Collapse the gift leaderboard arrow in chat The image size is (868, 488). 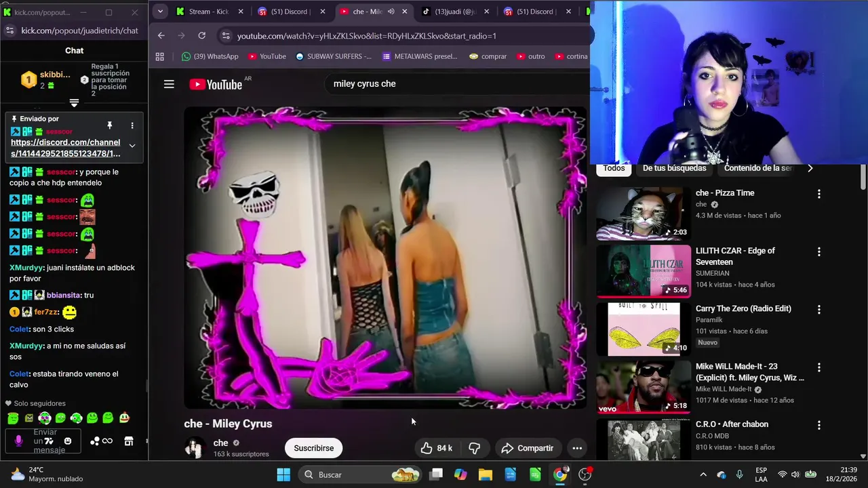pyautogui.click(x=74, y=103)
